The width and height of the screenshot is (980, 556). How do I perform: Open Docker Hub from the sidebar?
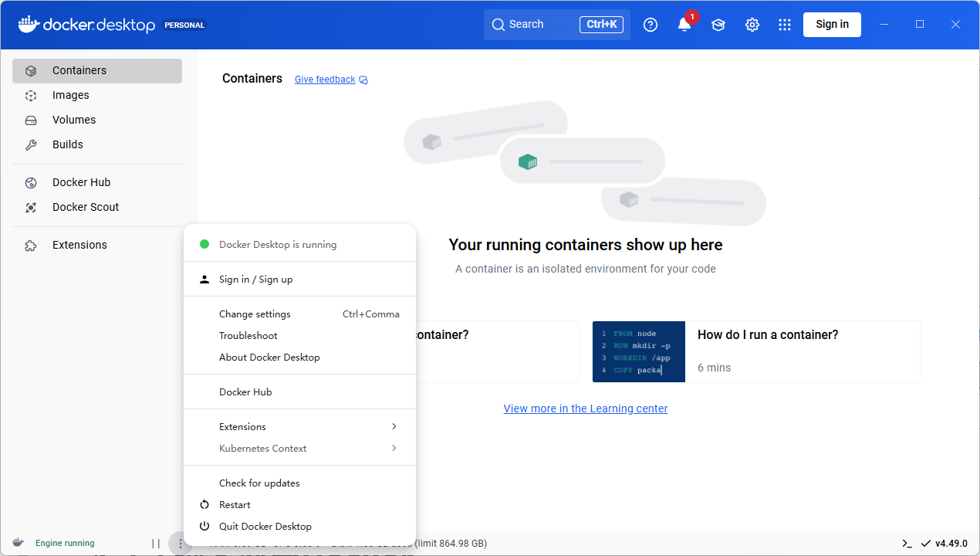tap(97, 182)
